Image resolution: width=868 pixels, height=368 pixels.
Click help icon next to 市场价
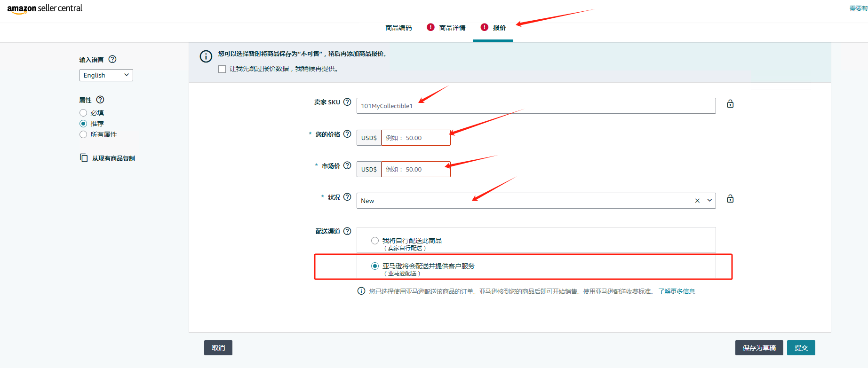347,165
